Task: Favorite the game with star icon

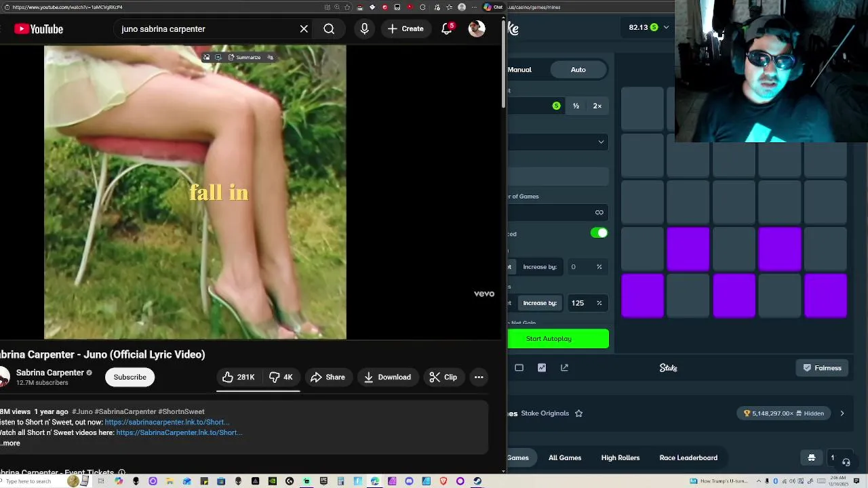Action: 579,413
